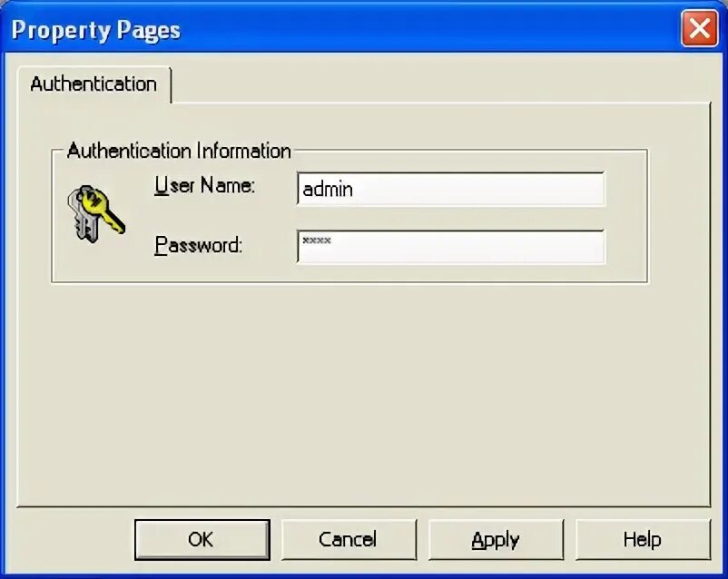Confirm with the OK button
Viewport: 728px width, 579px height.
[202, 540]
